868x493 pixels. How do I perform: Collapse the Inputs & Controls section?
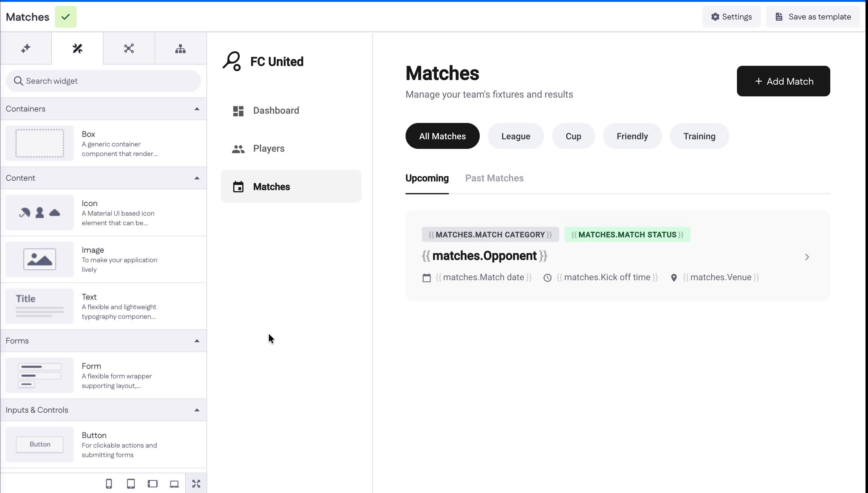coord(197,410)
